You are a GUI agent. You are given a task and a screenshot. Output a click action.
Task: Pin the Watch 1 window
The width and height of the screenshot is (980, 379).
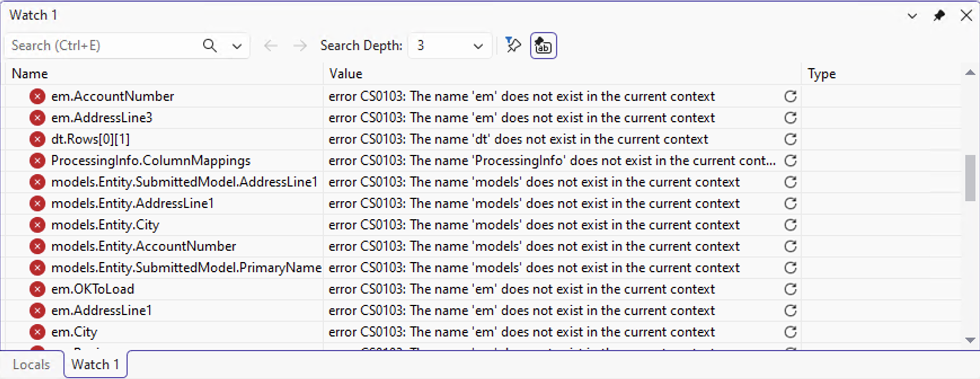tap(939, 16)
